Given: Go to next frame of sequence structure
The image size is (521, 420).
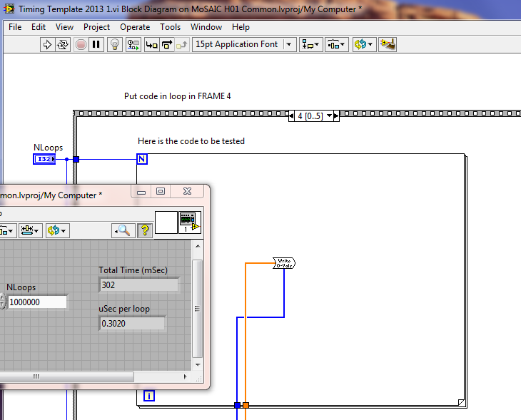Looking at the screenshot, I should [336, 116].
